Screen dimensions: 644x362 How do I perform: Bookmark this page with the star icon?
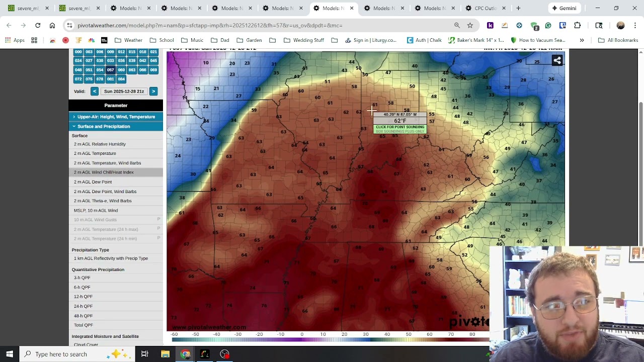[470, 25]
